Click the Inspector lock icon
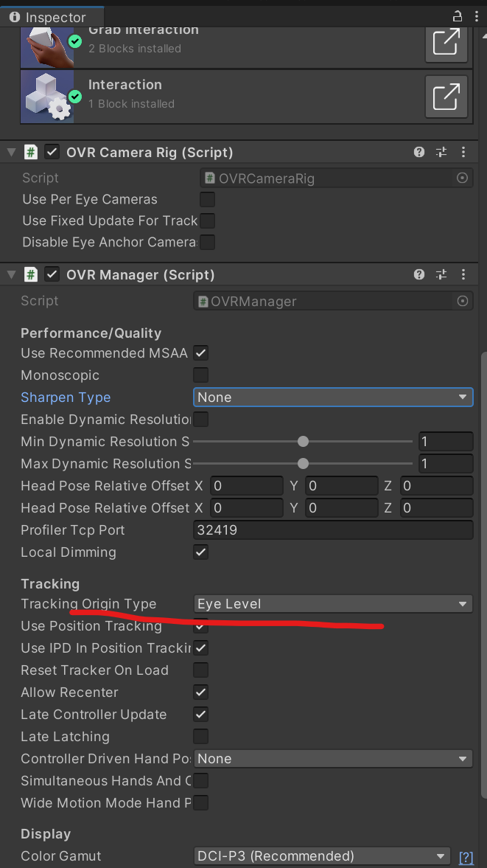This screenshot has width=487, height=868. (457, 16)
